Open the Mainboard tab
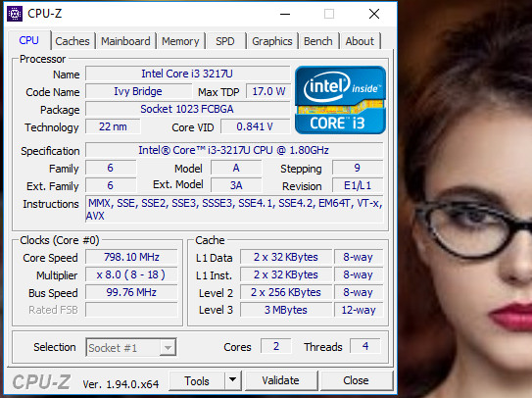The image size is (532, 398). pyautogui.click(x=125, y=41)
